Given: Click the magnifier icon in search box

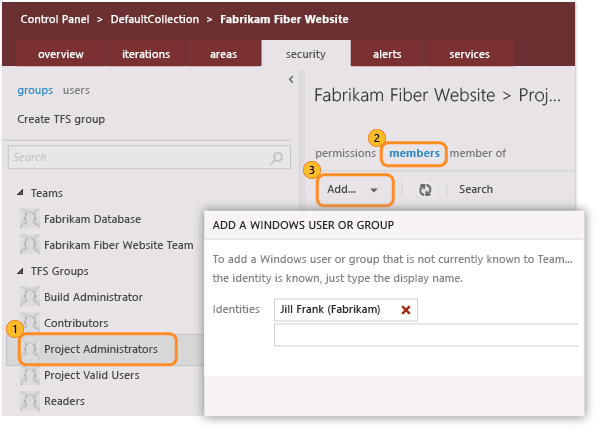Looking at the screenshot, I should [276, 157].
